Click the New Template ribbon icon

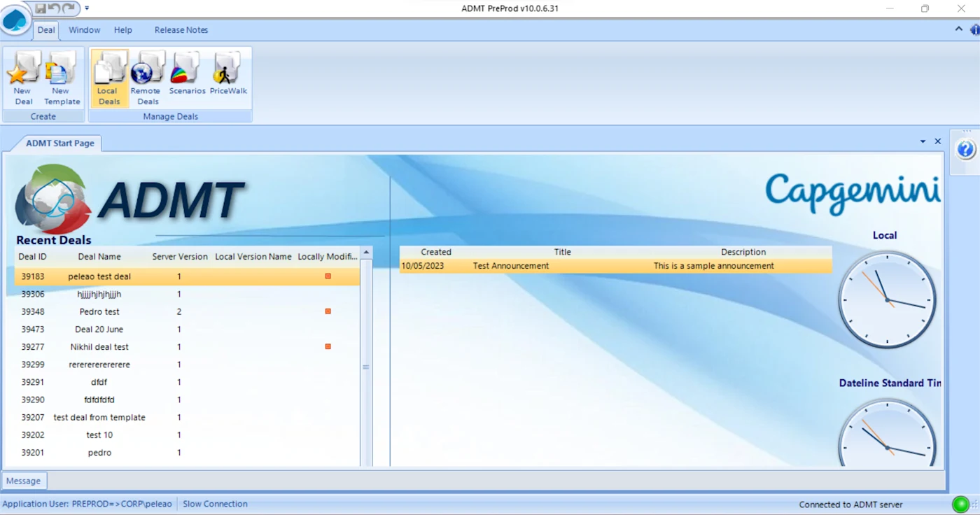click(x=62, y=78)
